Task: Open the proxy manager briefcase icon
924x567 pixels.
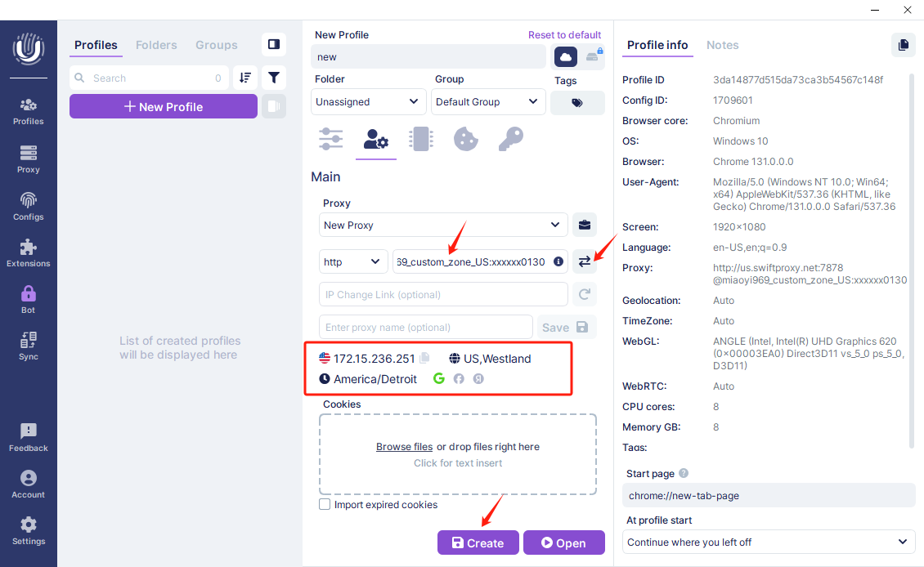Action: (x=584, y=225)
